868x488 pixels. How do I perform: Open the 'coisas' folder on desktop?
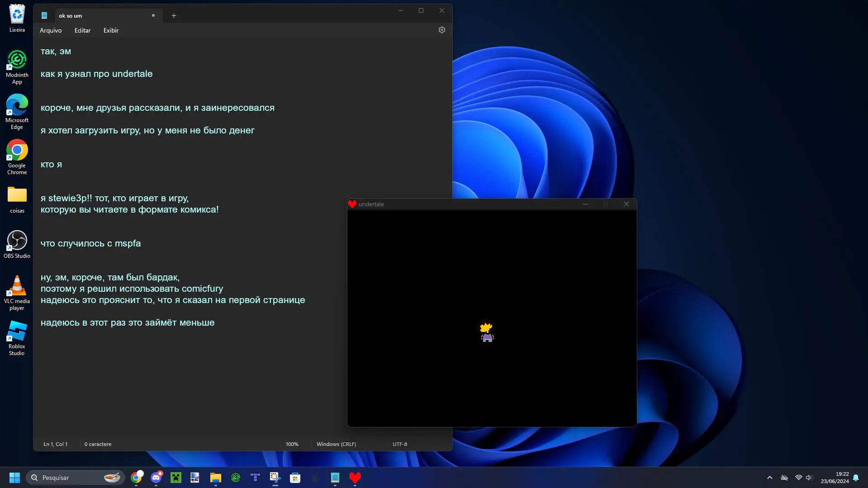pyautogui.click(x=17, y=199)
